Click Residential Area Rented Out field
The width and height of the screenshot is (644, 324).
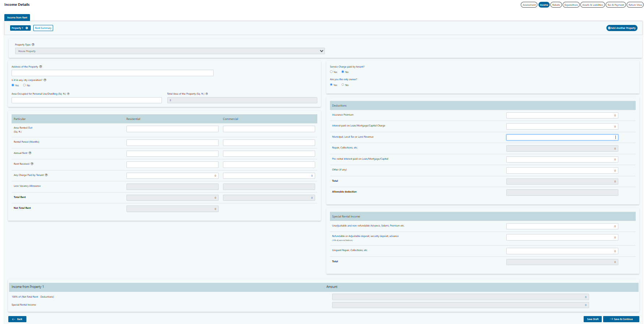172,129
